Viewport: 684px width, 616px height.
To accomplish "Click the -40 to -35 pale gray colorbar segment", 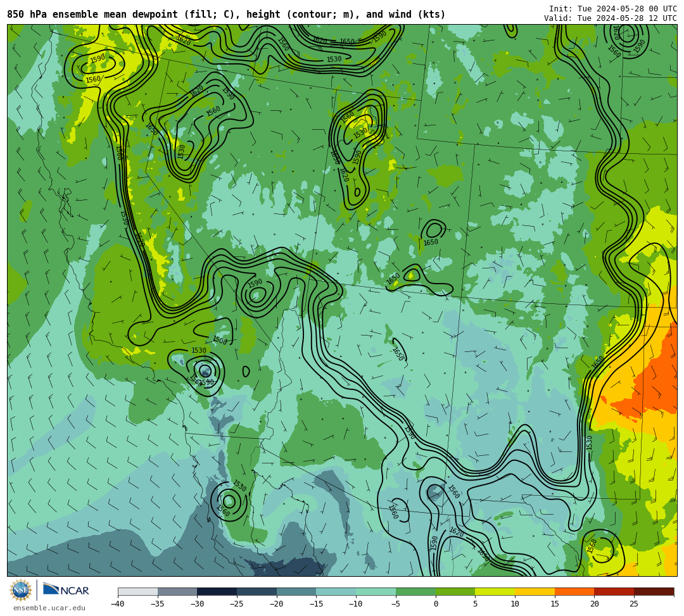I will [138, 591].
